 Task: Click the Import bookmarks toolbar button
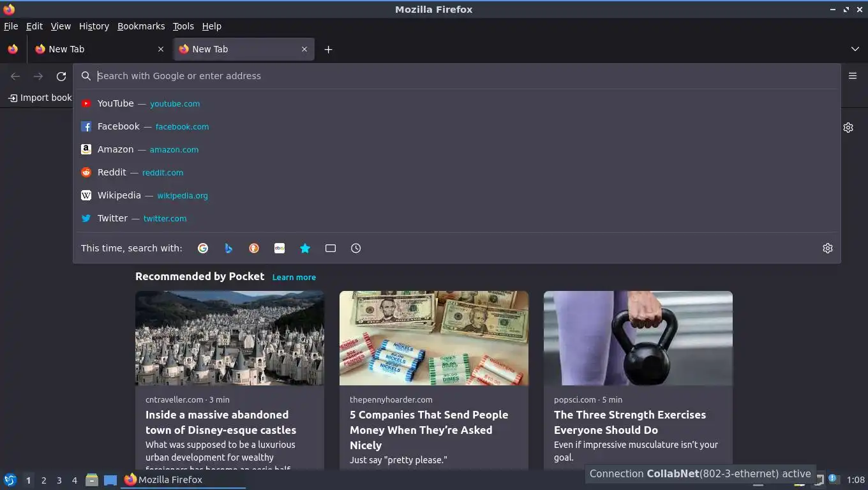coord(40,98)
